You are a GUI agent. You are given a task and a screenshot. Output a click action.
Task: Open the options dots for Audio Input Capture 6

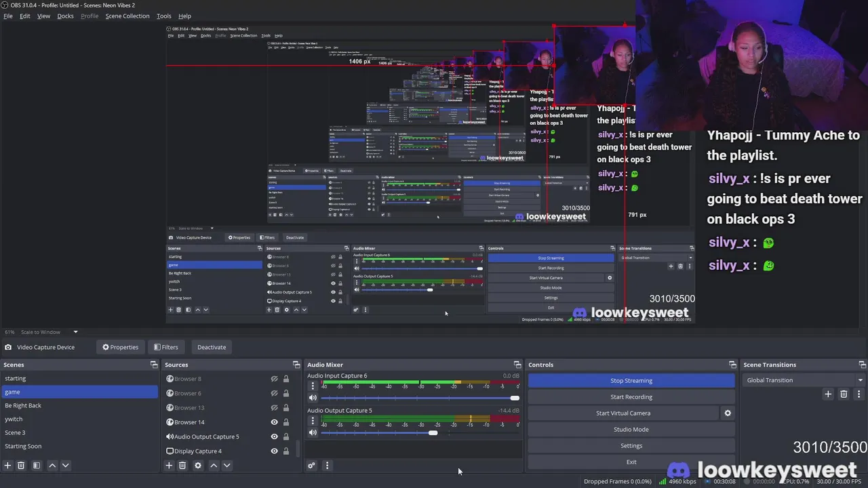(313, 386)
